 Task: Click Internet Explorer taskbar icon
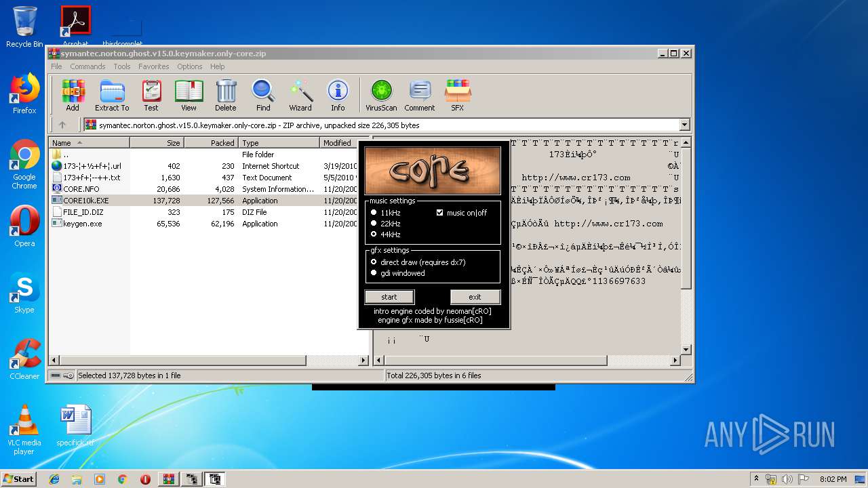tap(54, 479)
